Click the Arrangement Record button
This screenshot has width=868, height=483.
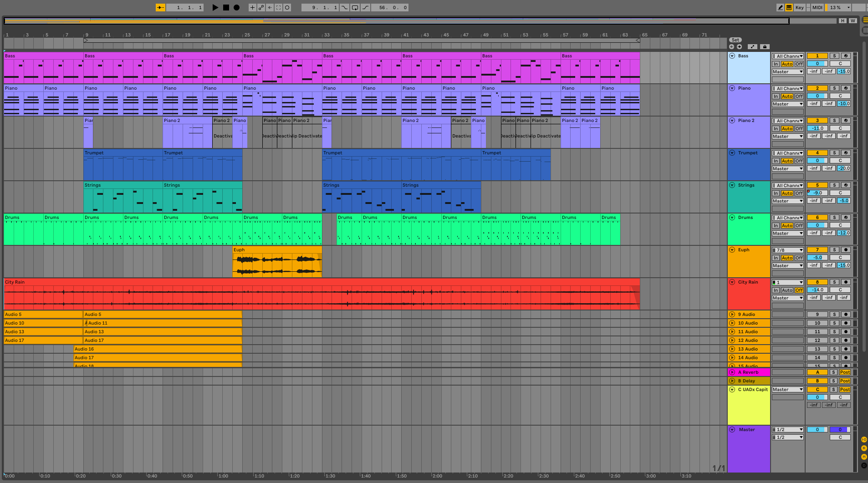click(x=236, y=7)
